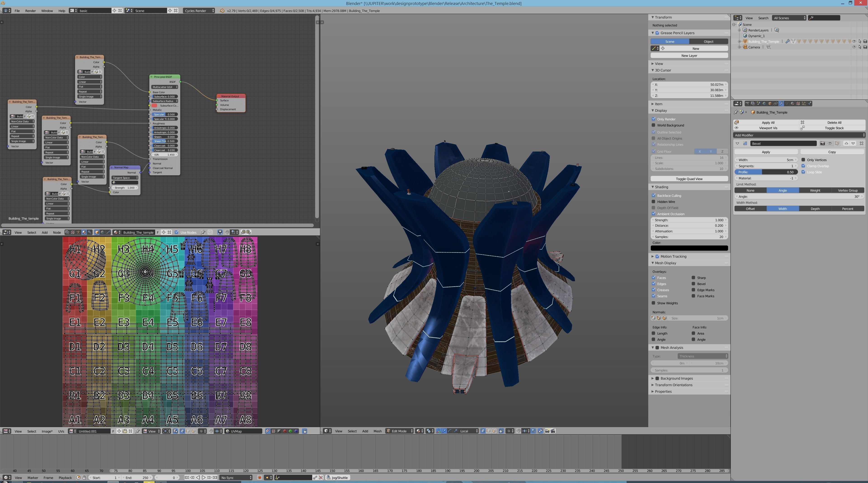868x483 pixels.
Task: Toggle the rotate manipulator arc icon
Action: pos(450,431)
